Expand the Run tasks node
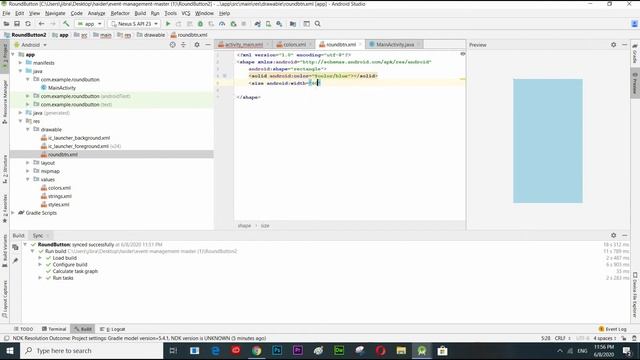The height and width of the screenshot is (360, 640). (x=40, y=278)
